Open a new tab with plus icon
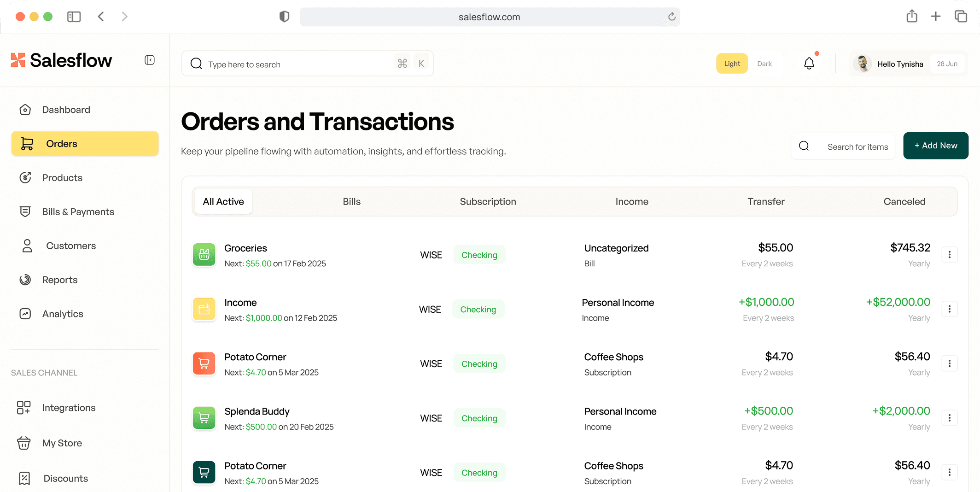The width and height of the screenshot is (980, 492). 936,17
